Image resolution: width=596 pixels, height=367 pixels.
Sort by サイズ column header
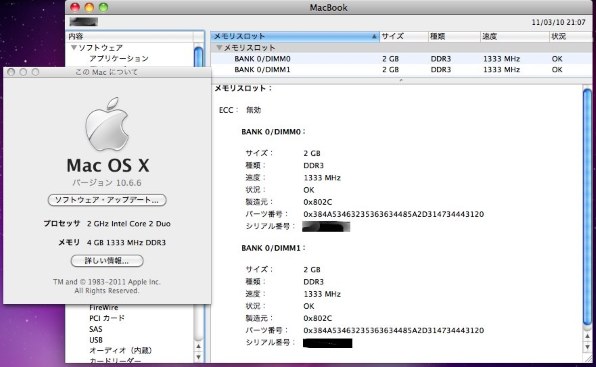[x=404, y=36]
